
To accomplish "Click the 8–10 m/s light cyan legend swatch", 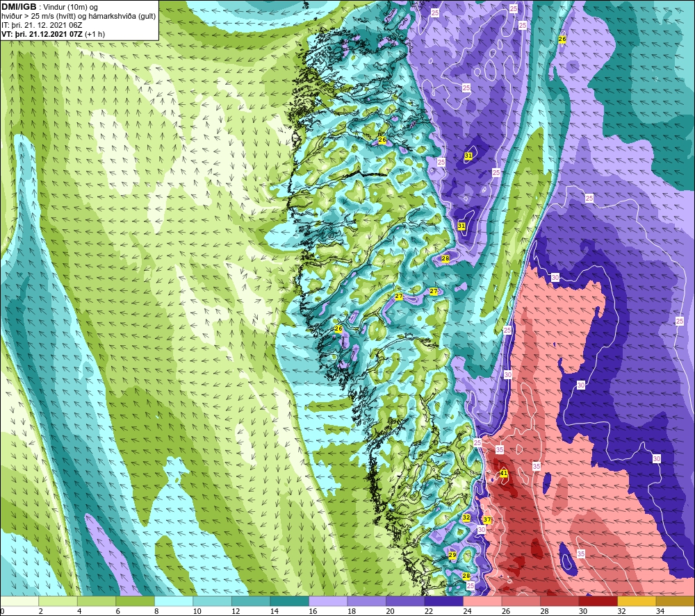I will pos(174,601).
